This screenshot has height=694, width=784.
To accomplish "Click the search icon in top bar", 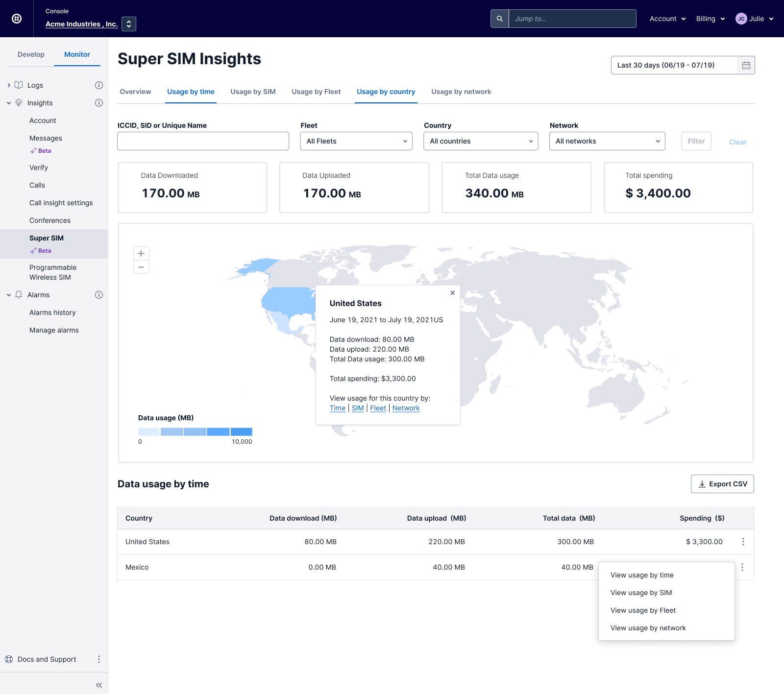I will click(x=499, y=19).
